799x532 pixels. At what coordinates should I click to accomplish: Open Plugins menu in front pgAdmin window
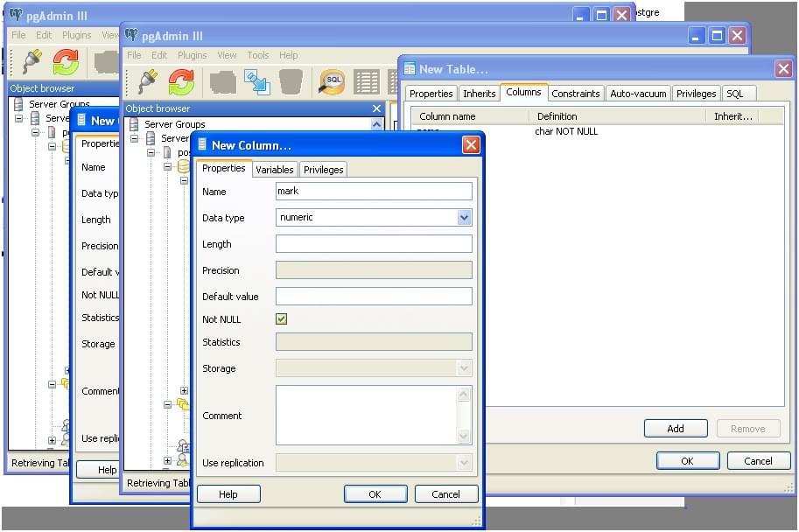coord(193,55)
